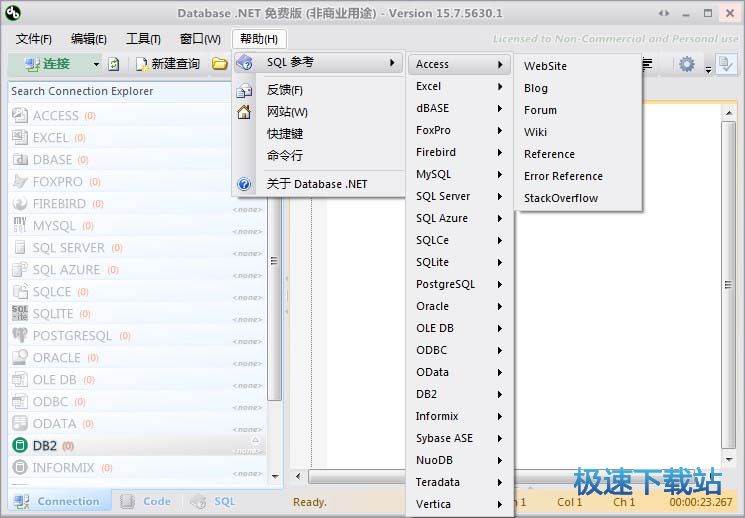Image resolution: width=745 pixels, height=518 pixels.
Task: Expand the Excel submenu entry
Action: [459, 86]
